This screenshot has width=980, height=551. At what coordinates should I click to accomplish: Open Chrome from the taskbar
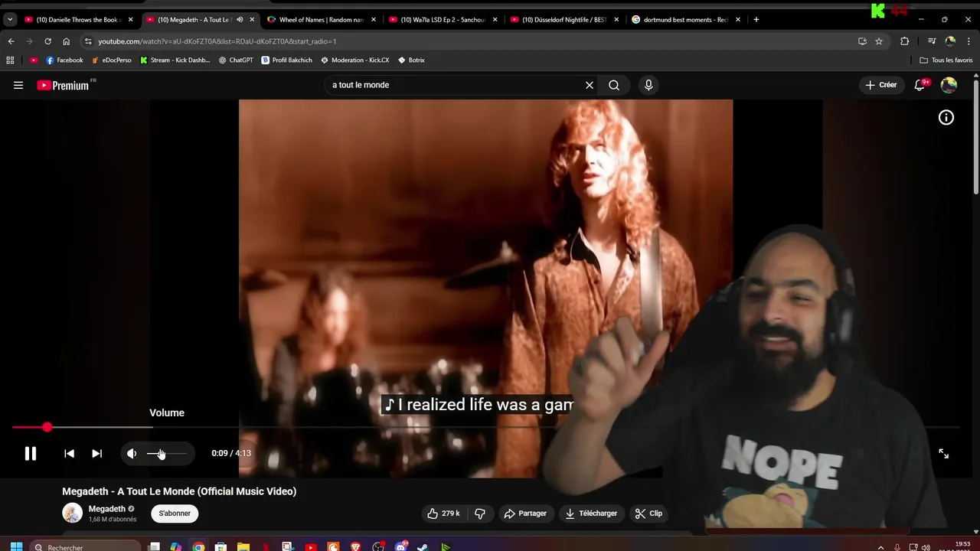click(198, 547)
